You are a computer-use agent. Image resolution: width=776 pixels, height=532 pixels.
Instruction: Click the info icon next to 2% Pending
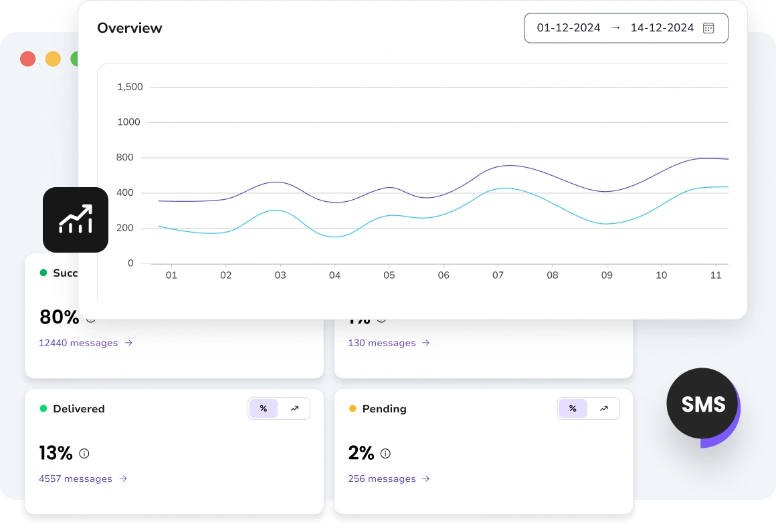(x=385, y=454)
